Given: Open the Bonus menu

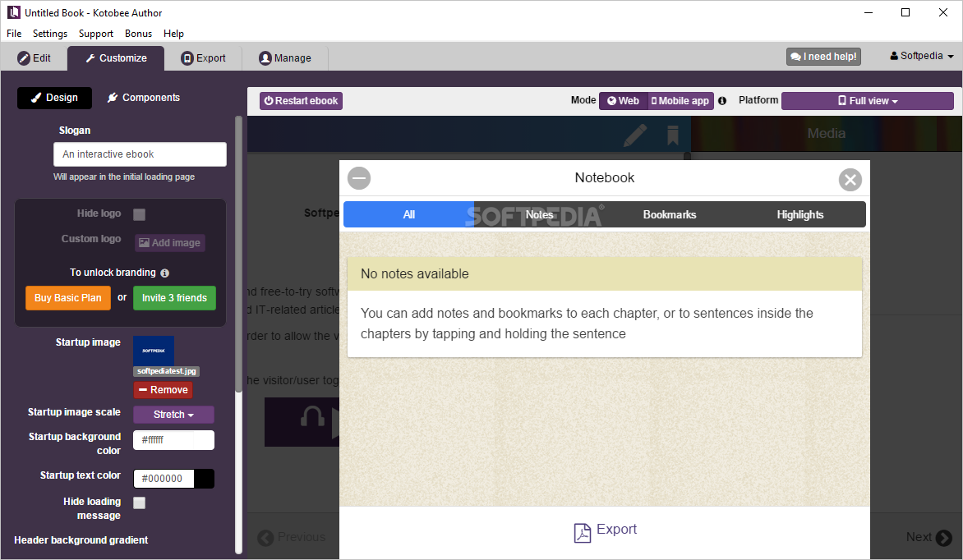Looking at the screenshot, I should 138,34.
